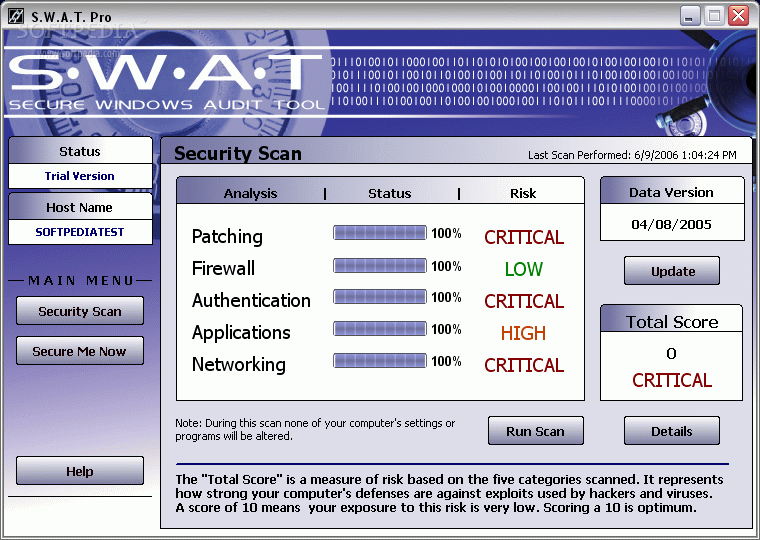Click the Applications progress bar

[x=380, y=329]
